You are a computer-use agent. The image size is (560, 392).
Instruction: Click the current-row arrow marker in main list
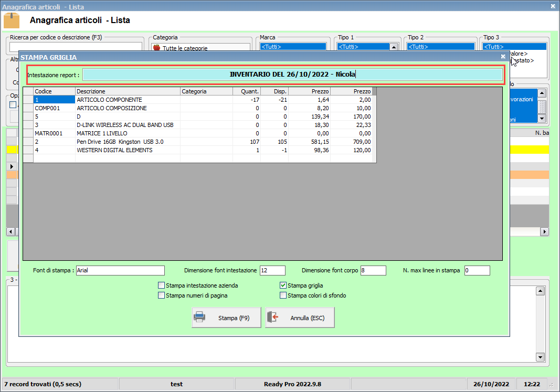pyautogui.click(x=12, y=166)
